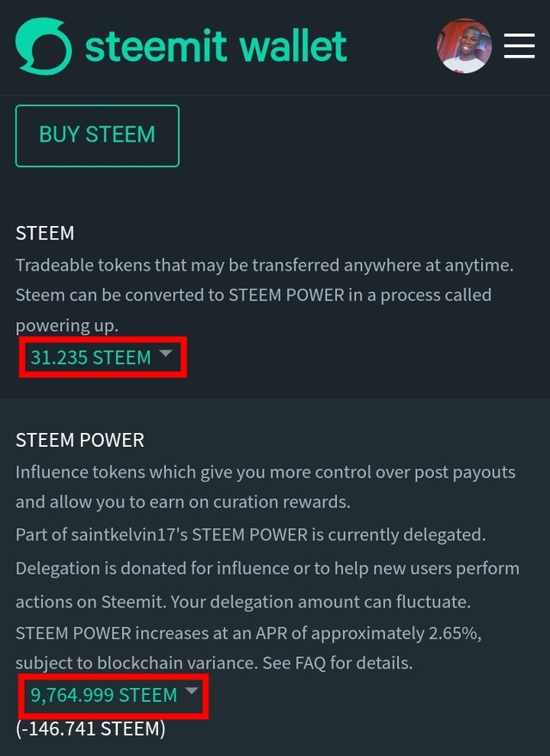Click the caret arrow beside 31.235 STEEM
Screen dimensions: 550x756
(166, 354)
